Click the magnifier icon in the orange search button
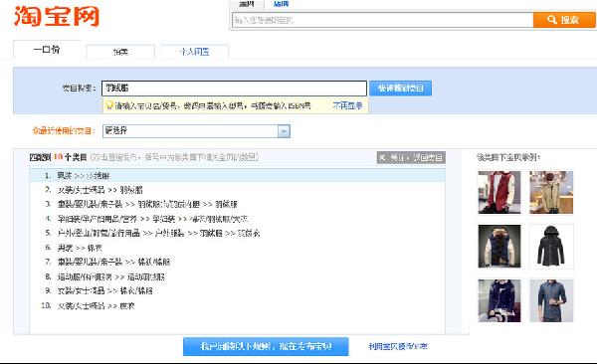This screenshot has height=364, width=597. pyautogui.click(x=551, y=20)
